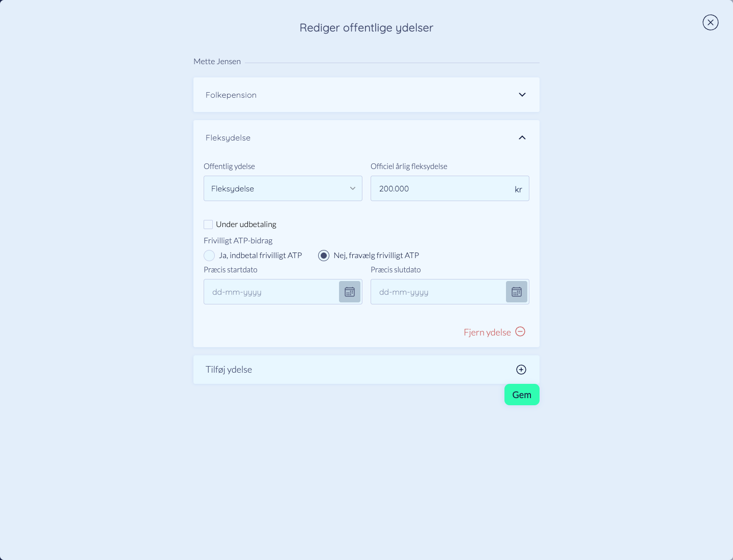Click the Mette Jensen name label

point(217,62)
